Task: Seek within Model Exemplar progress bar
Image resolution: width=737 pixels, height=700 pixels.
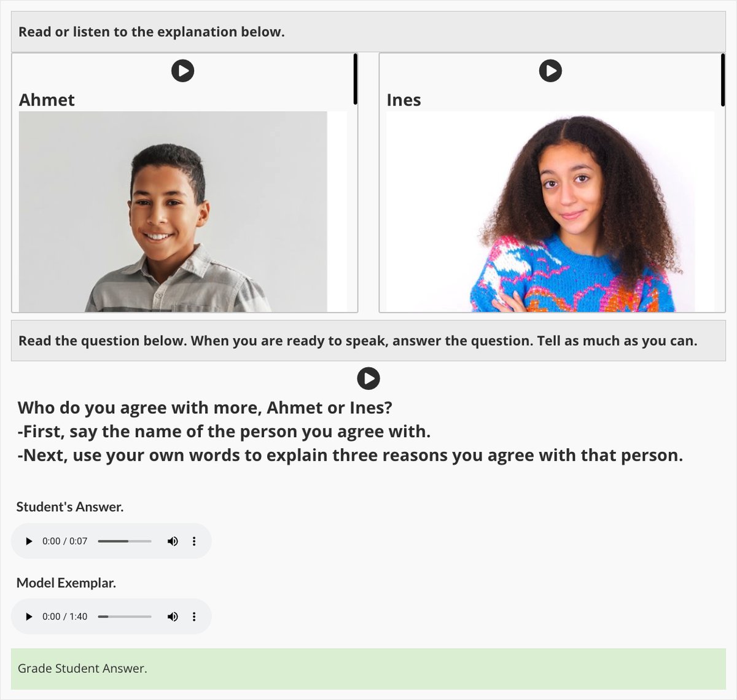Action: tap(125, 616)
